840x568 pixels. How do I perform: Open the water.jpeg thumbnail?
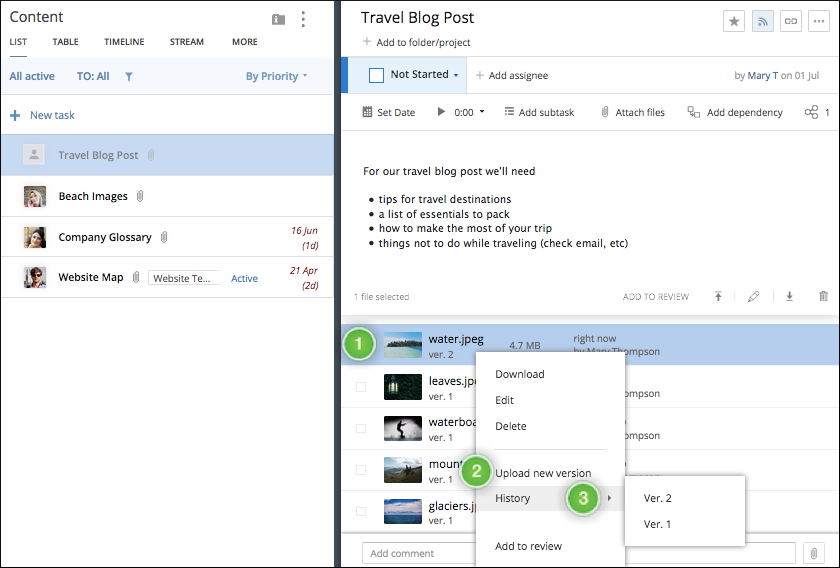(x=403, y=345)
